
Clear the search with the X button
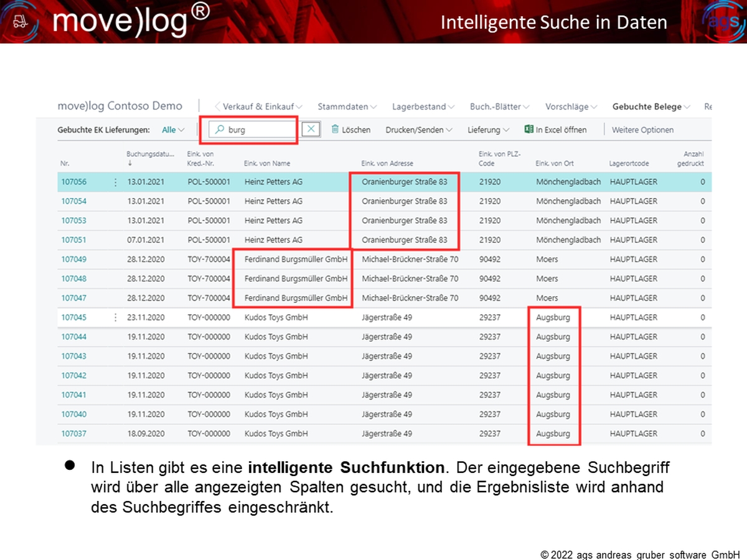click(311, 129)
